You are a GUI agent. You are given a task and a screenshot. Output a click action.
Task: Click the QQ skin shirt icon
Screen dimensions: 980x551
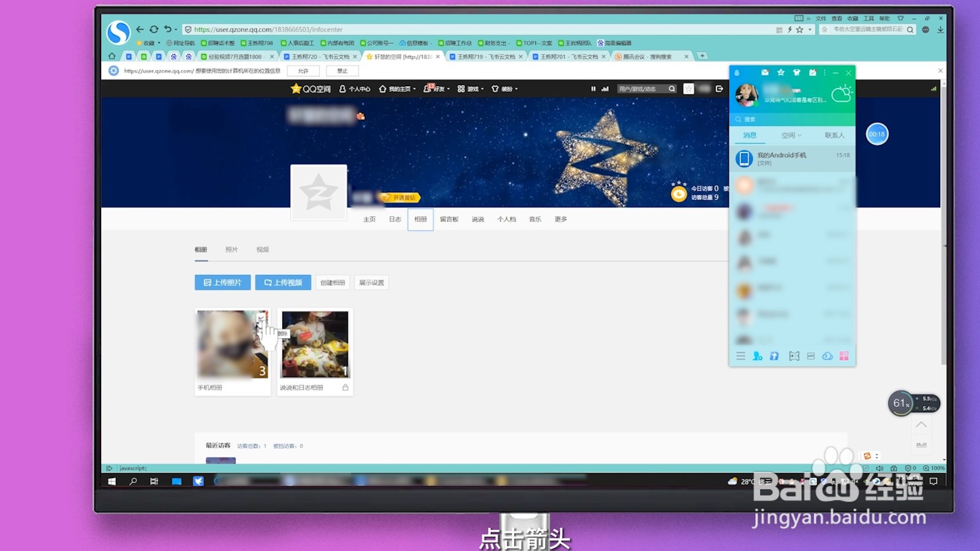coord(797,72)
